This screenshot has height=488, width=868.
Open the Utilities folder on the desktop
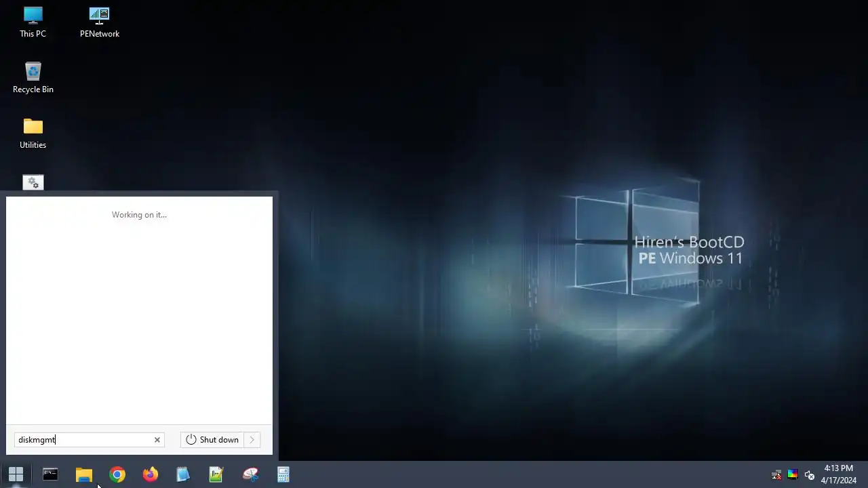click(33, 133)
